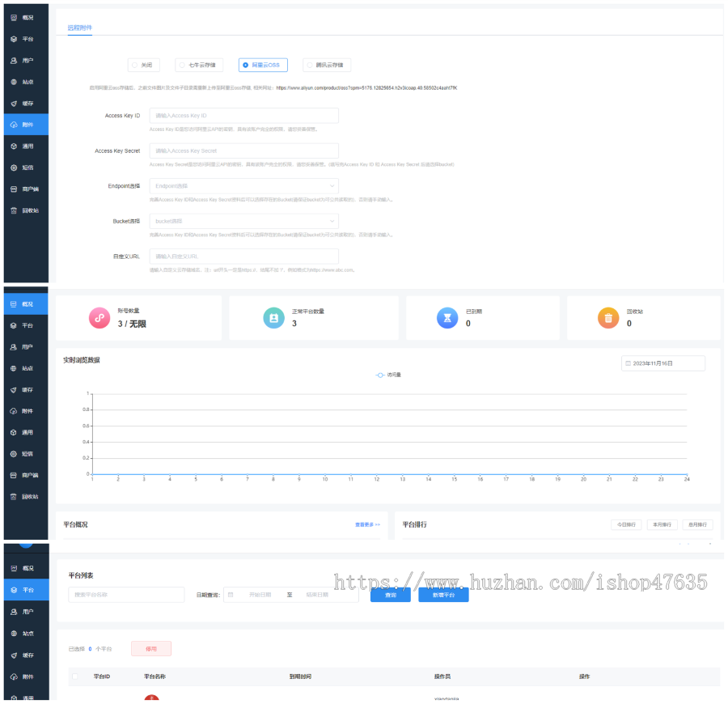The width and height of the screenshot is (728, 704).
Task: Open 回收站 in the dashboard panel sidebar
Action: 26,496
